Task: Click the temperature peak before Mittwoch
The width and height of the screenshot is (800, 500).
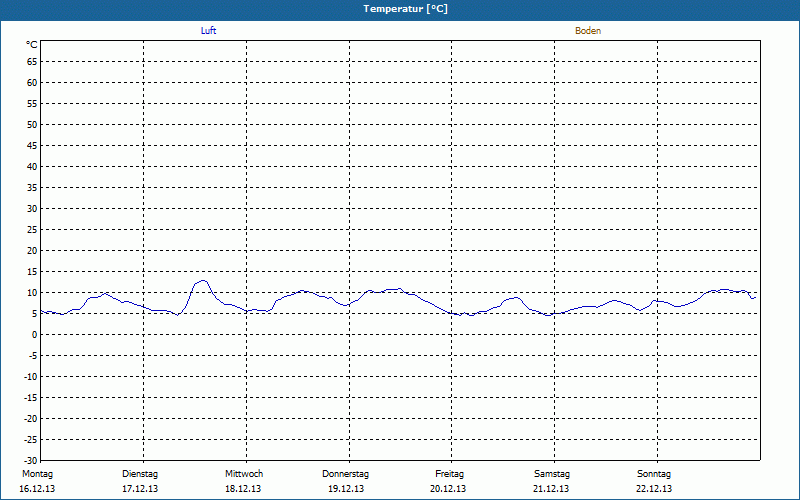Action: [202, 281]
